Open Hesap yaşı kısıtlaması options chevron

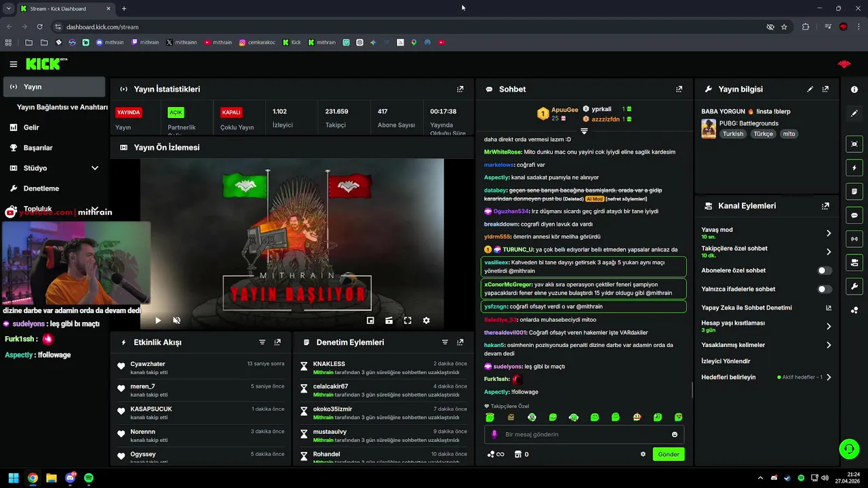tap(829, 326)
